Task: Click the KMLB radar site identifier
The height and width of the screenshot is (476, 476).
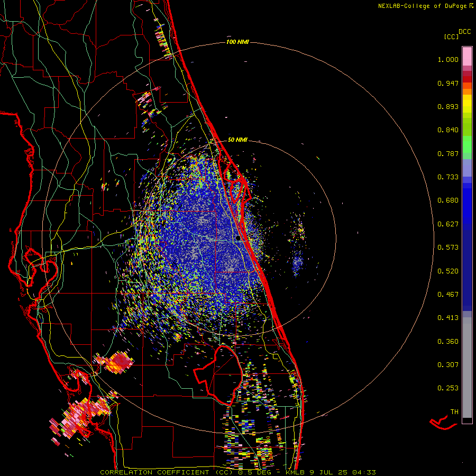Action: pyautogui.click(x=296, y=472)
